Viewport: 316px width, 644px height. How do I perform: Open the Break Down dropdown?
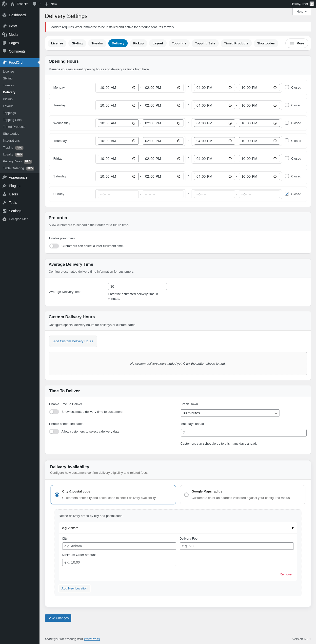click(230, 413)
